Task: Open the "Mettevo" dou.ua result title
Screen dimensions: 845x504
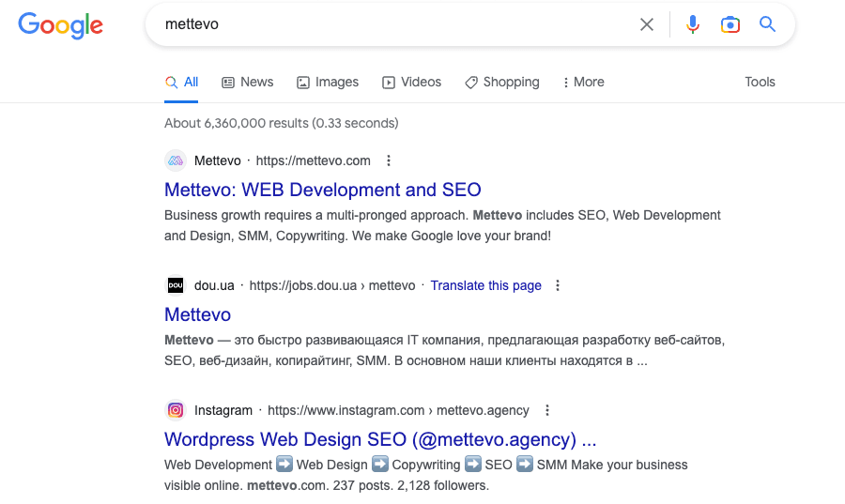Action: (x=198, y=314)
